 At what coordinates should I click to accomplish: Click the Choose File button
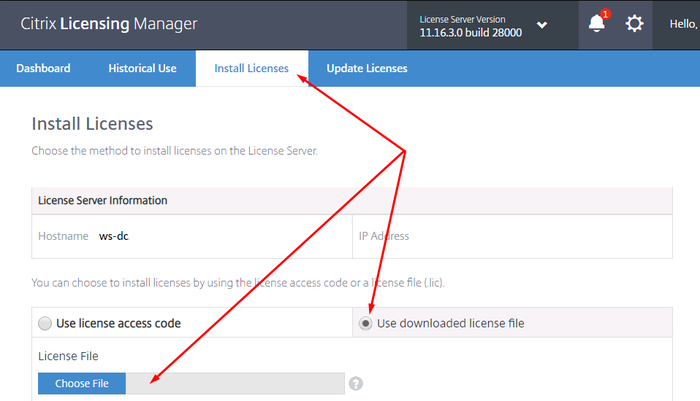pos(82,384)
